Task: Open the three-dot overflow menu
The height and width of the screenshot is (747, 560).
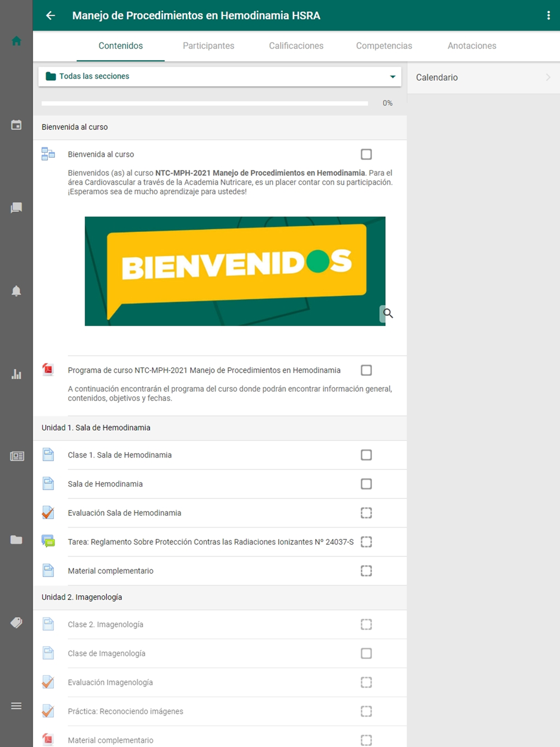Action: pos(548,16)
